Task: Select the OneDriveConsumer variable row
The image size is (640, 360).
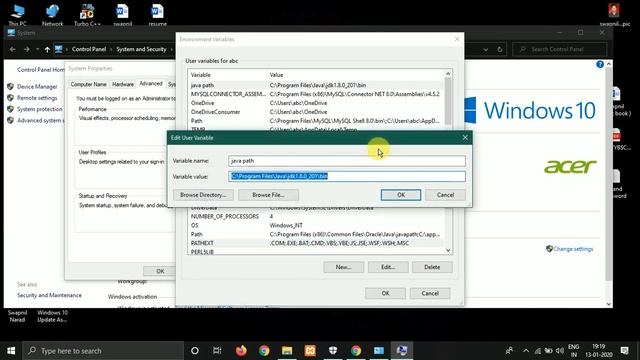Action: point(316,112)
